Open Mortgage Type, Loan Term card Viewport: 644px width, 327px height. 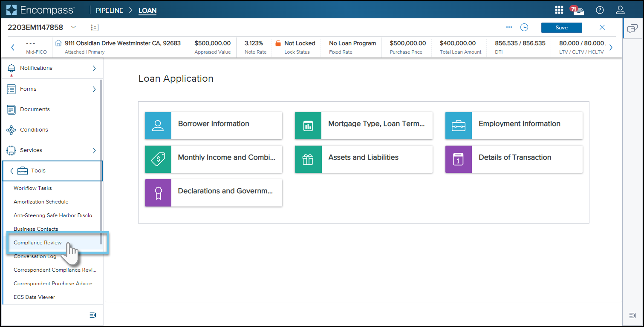tap(364, 126)
